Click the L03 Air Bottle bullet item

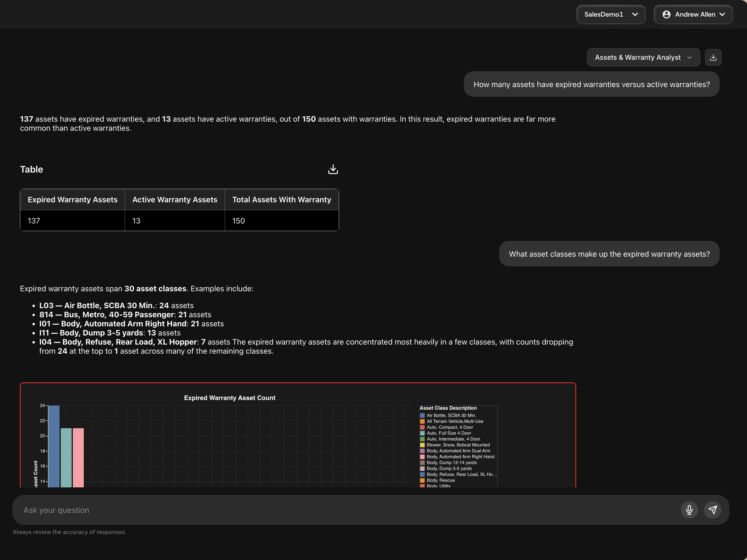click(117, 305)
